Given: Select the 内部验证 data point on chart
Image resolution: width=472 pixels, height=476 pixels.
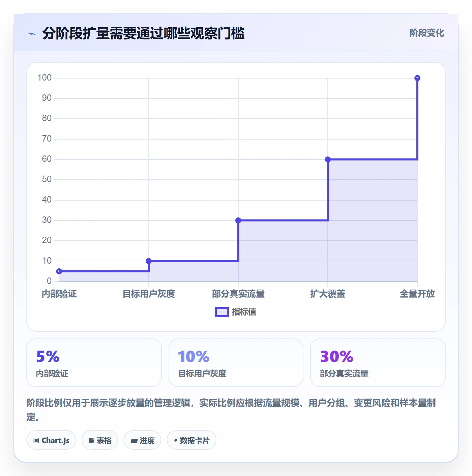Looking at the screenshot, I should pyautogui.click(x=59, y=271).
